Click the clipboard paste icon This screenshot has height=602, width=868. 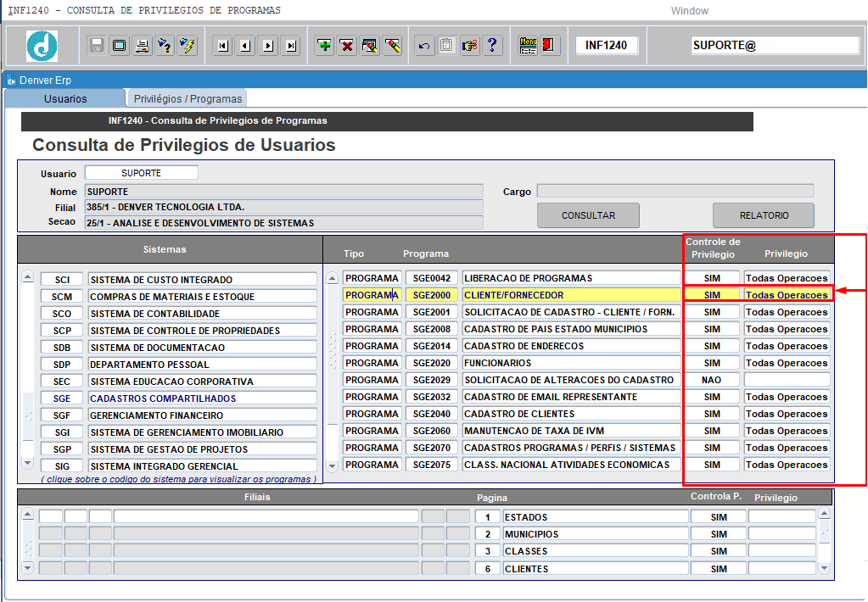447,46
